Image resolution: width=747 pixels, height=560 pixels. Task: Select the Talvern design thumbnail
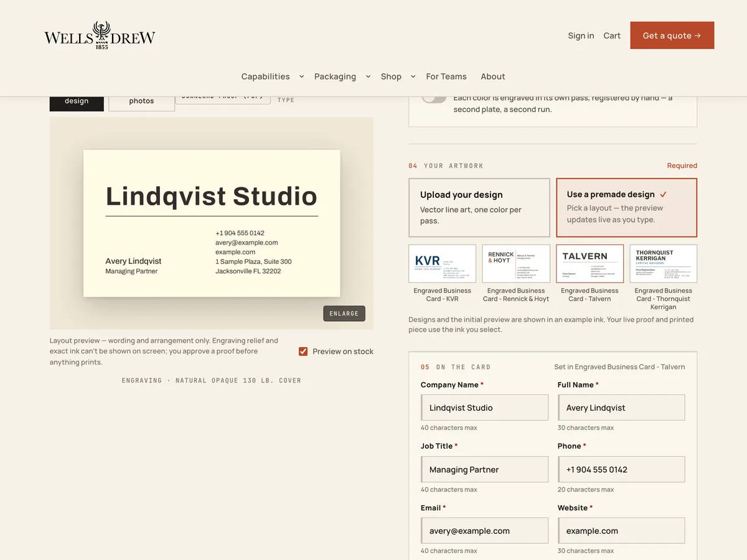[x=590, y=264]
